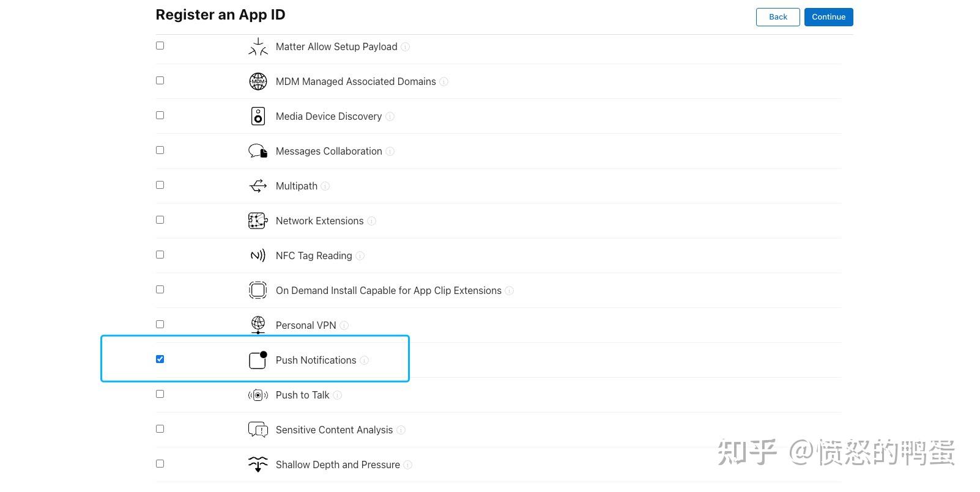
Task: Check the NFC Tag Reading checkbox
Action: pos(160,255)
